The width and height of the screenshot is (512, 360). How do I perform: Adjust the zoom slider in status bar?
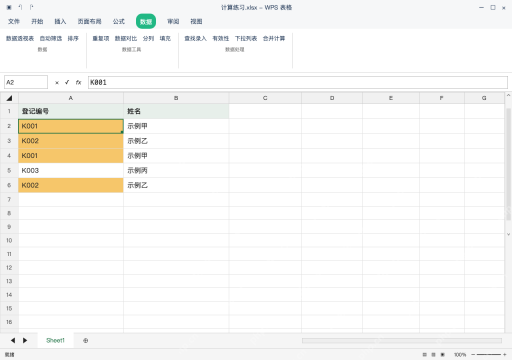pyautogui.click(x=489, y=355)
